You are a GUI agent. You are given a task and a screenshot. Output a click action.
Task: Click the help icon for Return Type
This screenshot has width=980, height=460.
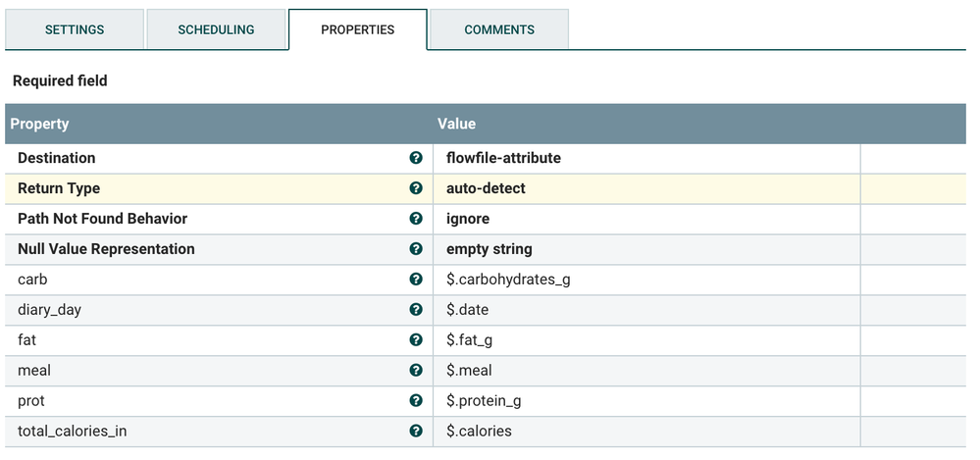(x=416, y=188)
